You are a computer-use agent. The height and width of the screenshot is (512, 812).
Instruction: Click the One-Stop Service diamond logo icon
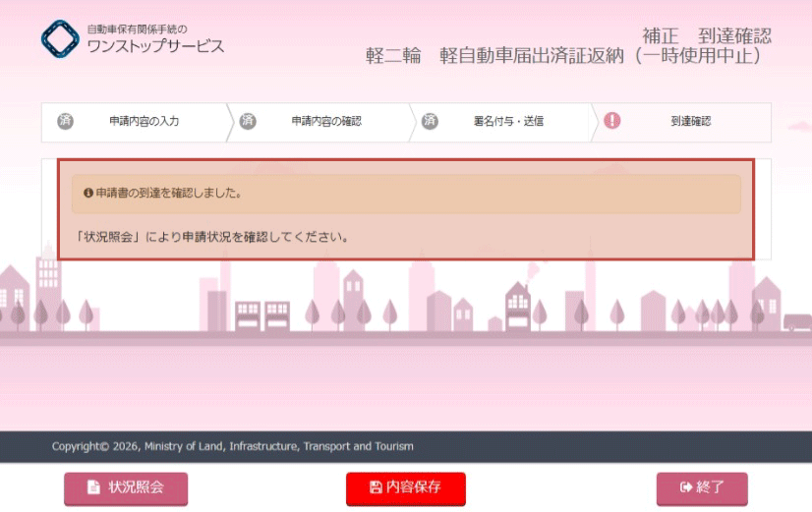pyautogui.click(x=63, y=38)
